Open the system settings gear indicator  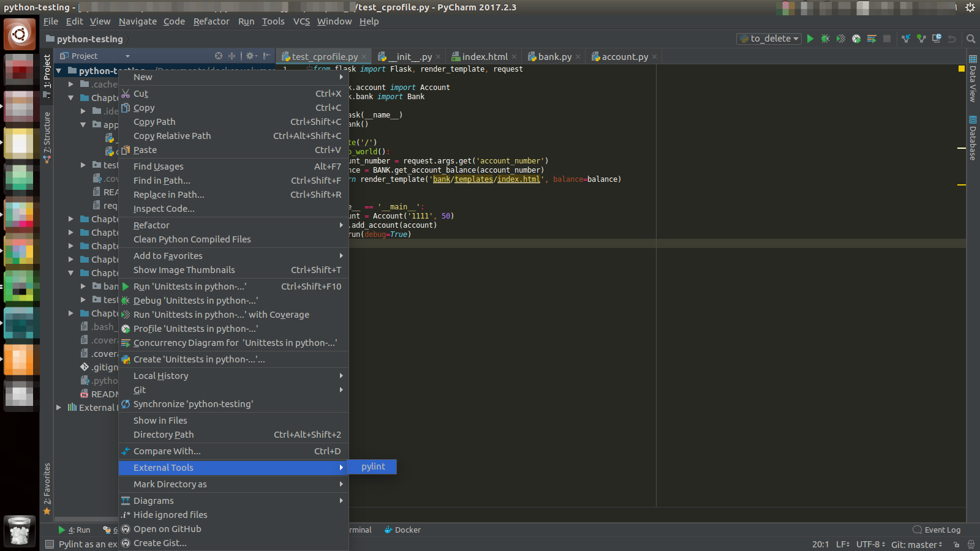(970, 7)
